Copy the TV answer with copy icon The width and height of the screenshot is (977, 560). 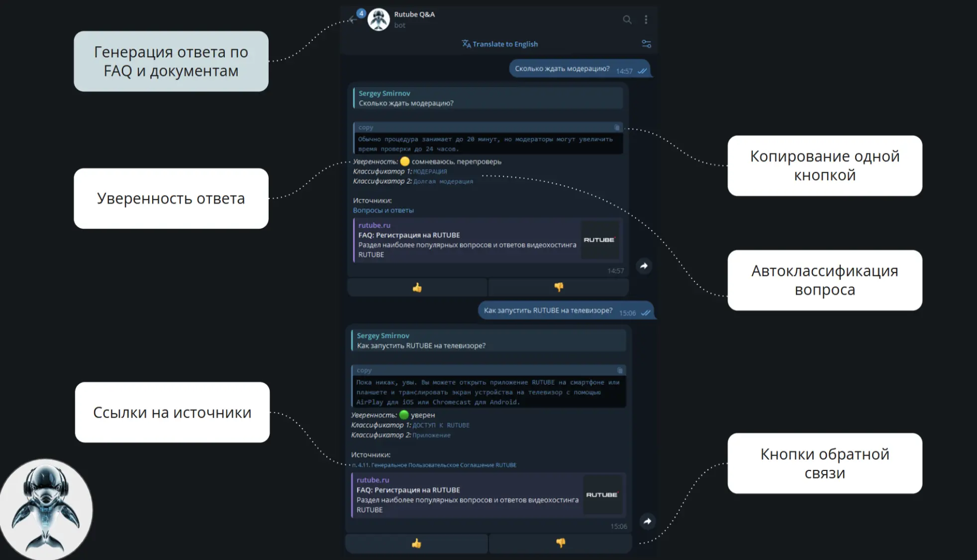coord(620,371)
